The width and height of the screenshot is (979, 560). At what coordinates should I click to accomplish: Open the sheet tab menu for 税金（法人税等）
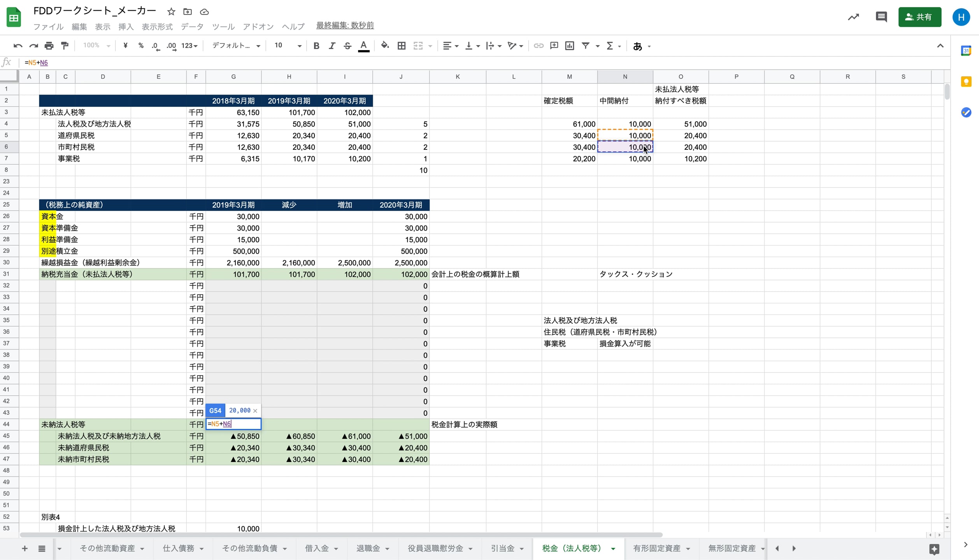coord(612,549)
